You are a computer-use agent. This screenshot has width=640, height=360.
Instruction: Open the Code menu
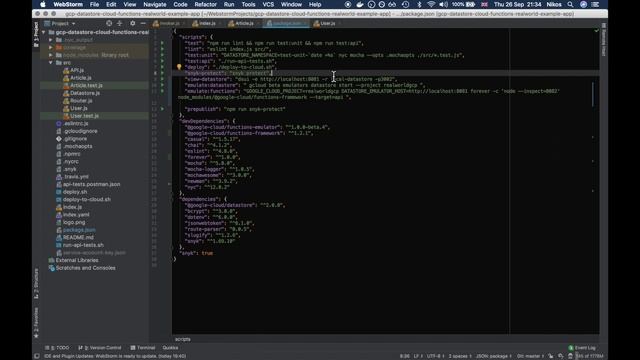pos(180,4)
